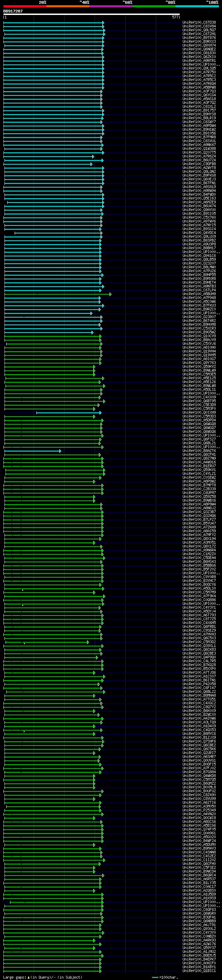Select hit label UniRef100_O81830
This screenshot has height=980, width=222.
tap(199, 53)
